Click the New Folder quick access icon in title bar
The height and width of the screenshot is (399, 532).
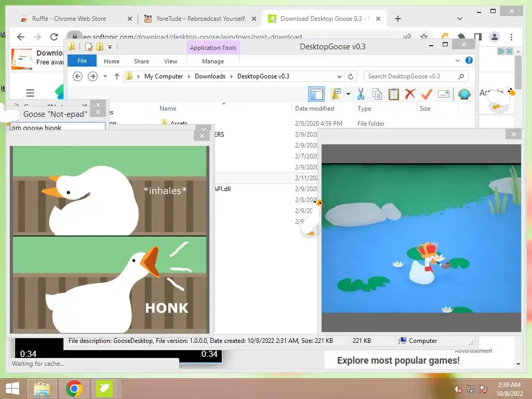100,47
